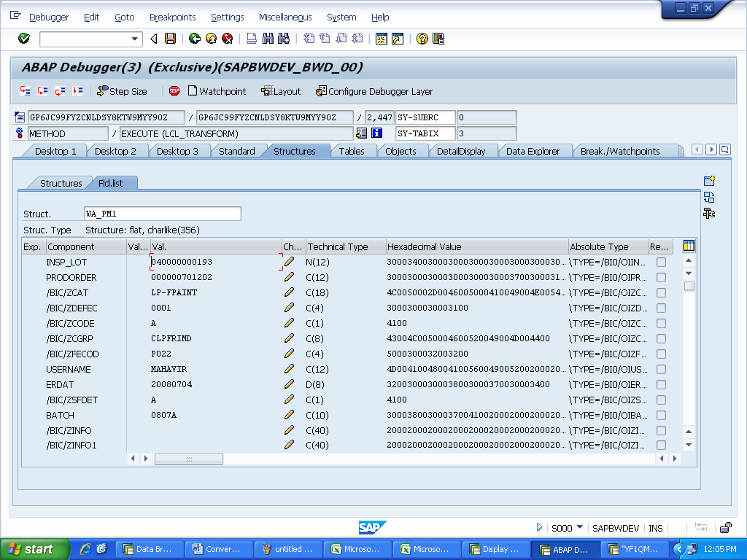Open the Debugger menu
The image size is (747, 560).
click(x=49, y=17)
